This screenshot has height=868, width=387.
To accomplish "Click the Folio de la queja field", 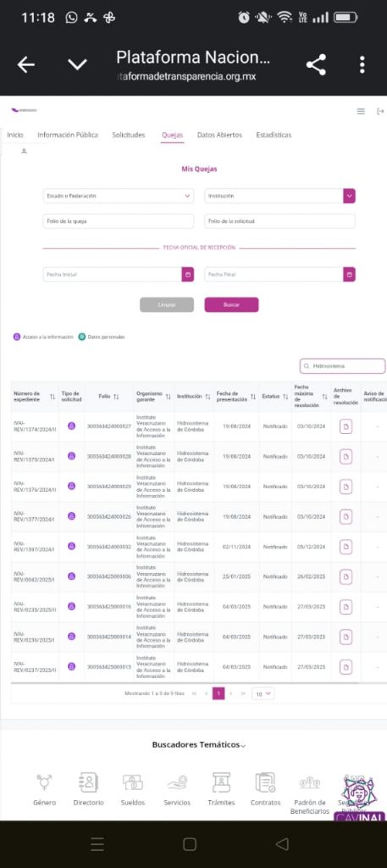I will click(x=119, y=221).
